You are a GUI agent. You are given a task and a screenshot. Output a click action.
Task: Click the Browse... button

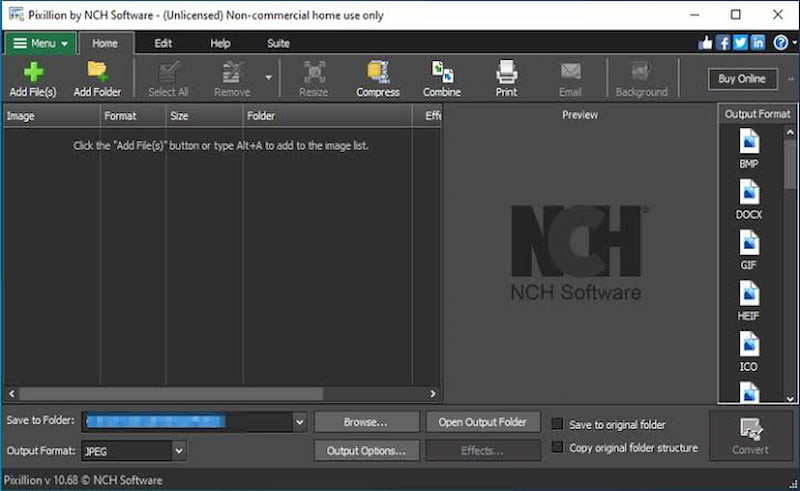pos(366,422)
